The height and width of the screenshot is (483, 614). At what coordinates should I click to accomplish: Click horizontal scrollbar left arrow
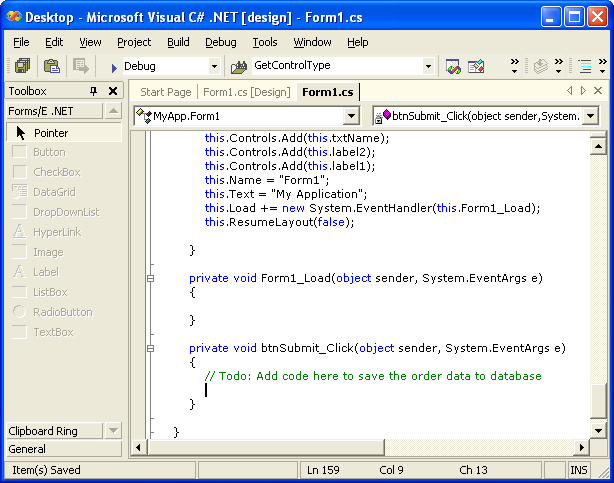point(138,447)
